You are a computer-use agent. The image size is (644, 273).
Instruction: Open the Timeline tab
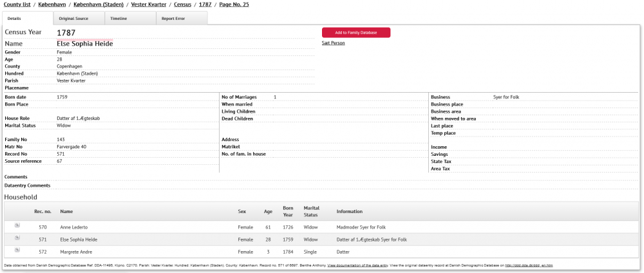pos(130,19)
